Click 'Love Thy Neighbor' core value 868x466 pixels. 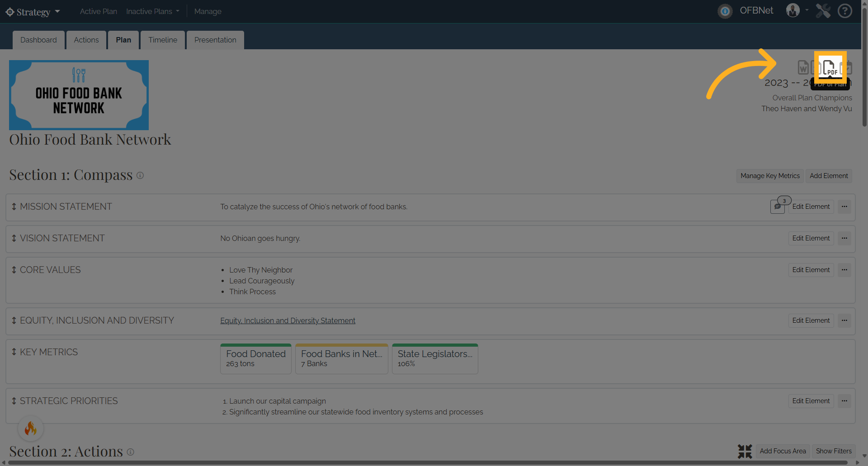coord(261,270)
